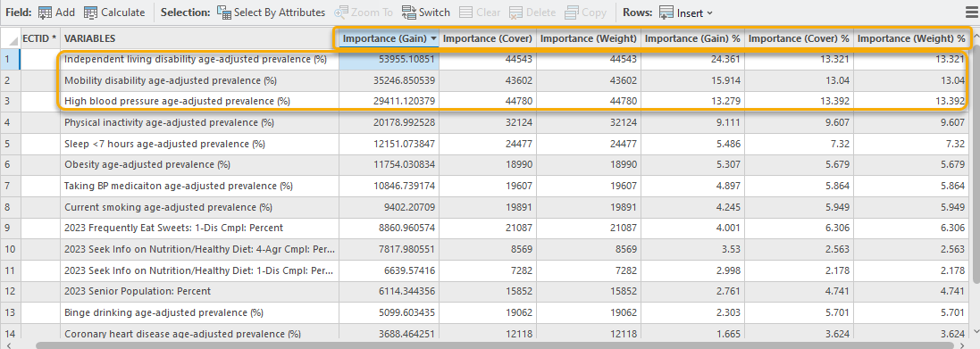This screenshot has height=349, width=980.
Task: Click cell 'Sleep <7 hours age-adjusted prevalence (%)'
Action: point(199,145)
